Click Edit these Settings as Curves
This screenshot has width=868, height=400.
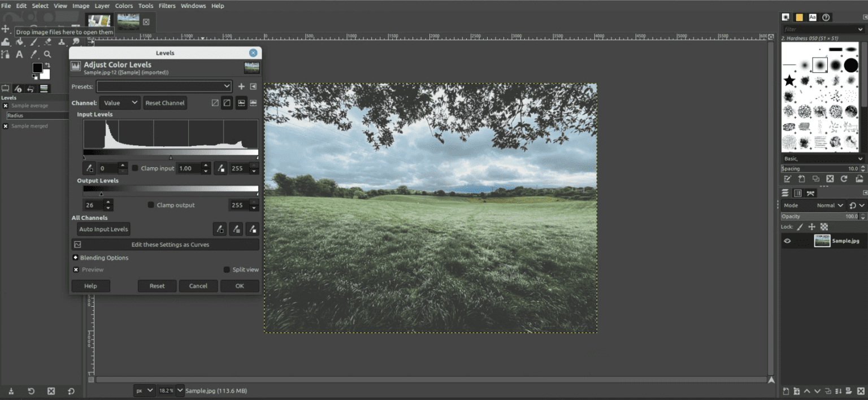click(x=165, y=244)
